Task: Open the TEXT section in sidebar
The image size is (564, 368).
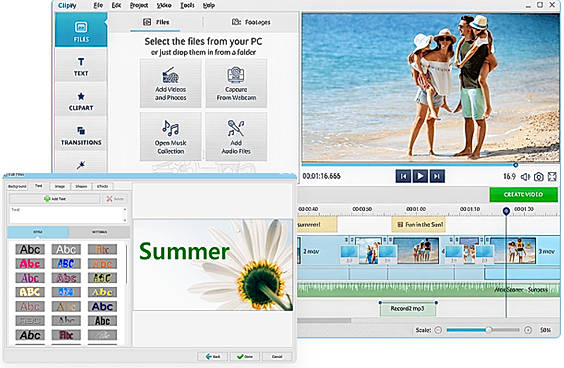Action: click(81, 66)
